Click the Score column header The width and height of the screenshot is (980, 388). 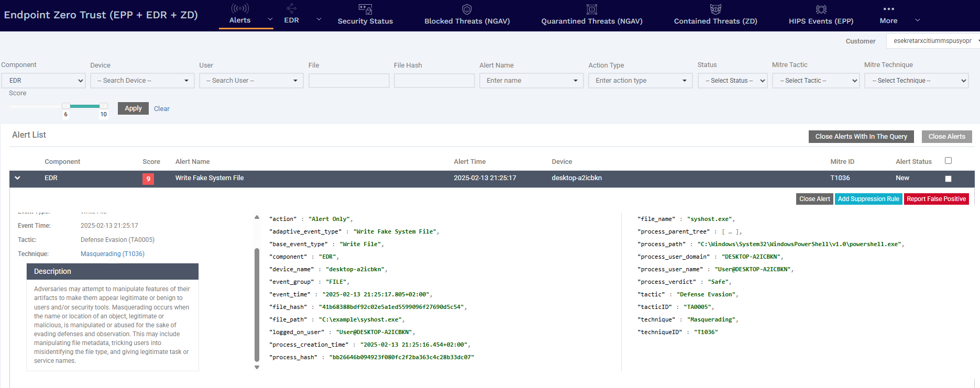click(151, 162)
